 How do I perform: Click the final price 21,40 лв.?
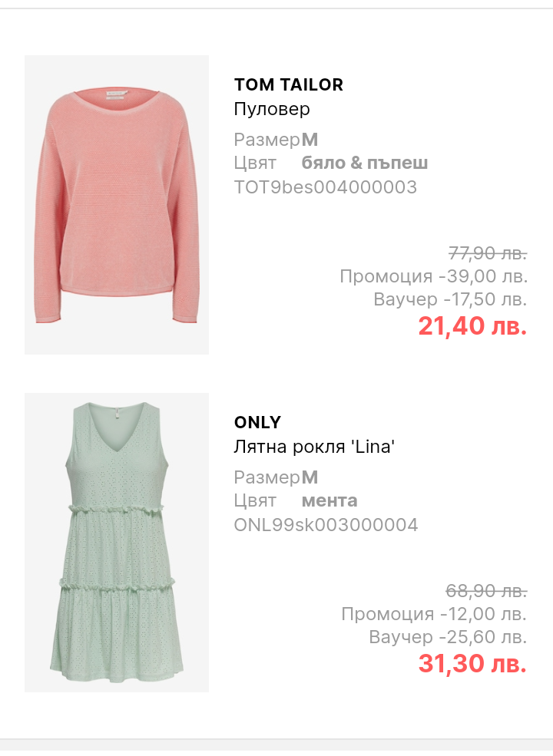[x=472, y=326]
